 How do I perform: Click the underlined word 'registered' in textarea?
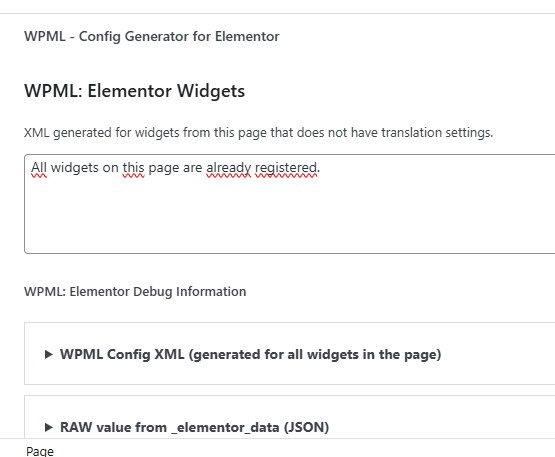tap(286, 167)
